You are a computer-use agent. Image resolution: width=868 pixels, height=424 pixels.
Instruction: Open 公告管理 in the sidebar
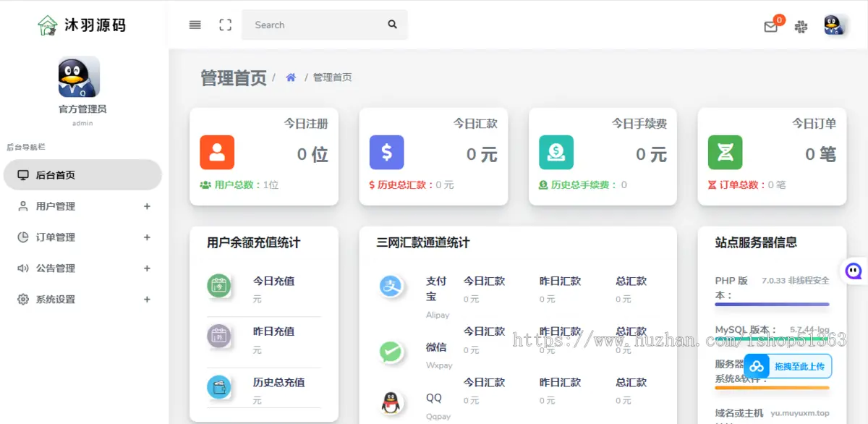pos(56,268)
